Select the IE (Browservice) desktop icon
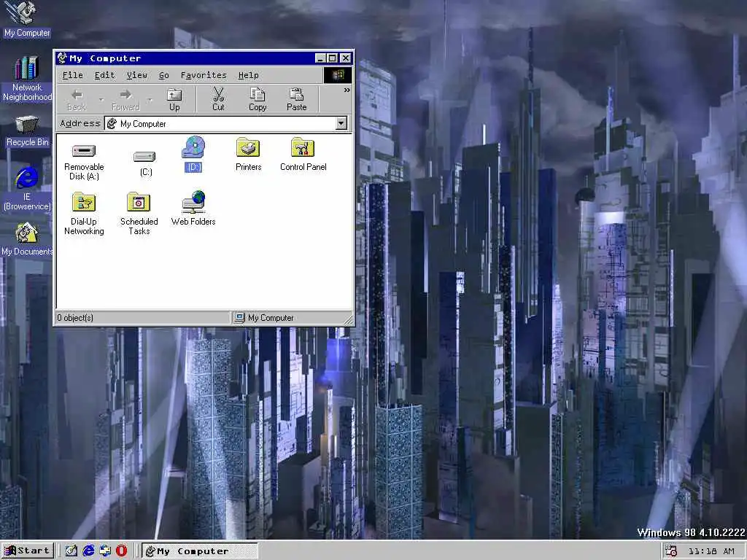 tap(27, 189)
